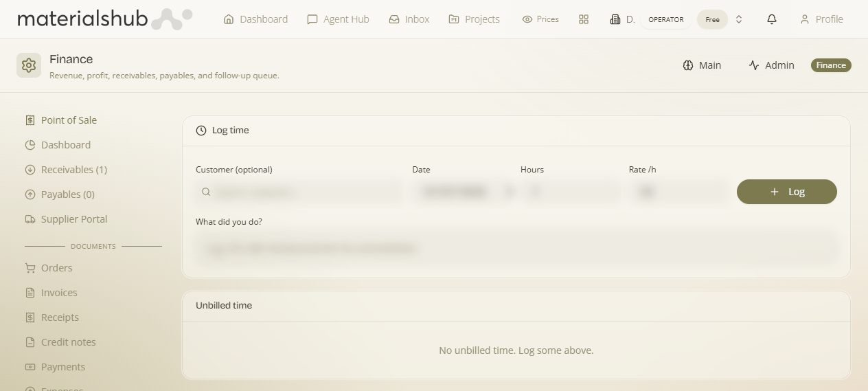Open the sidebar Dashboard item
The width and height of the screenshot is (868, 391).
pyautogui.click(x=66, y=145)
